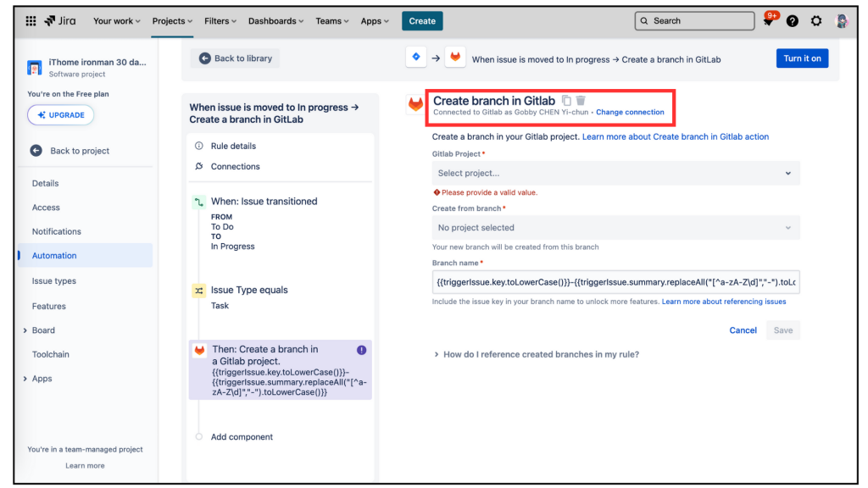Screen dimensions: 868x488
Task: Click the Issue Type condition shuffle icon
Action: tap(198, 291)
